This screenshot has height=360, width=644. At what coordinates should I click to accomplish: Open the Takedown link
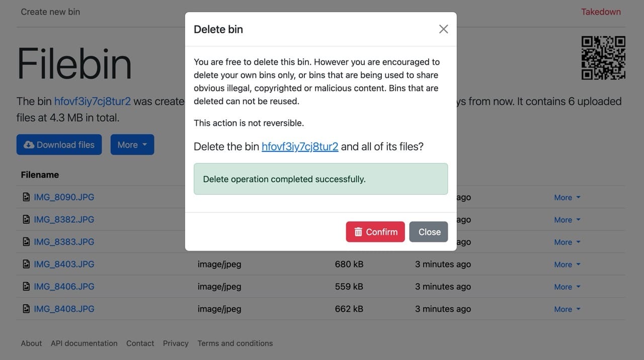(x=601, y=12)
